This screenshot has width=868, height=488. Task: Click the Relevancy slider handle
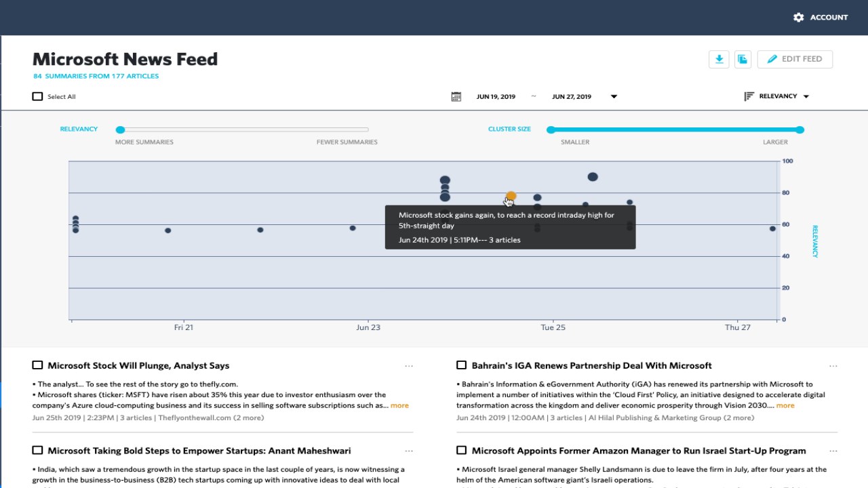click(x=120, y=129)
